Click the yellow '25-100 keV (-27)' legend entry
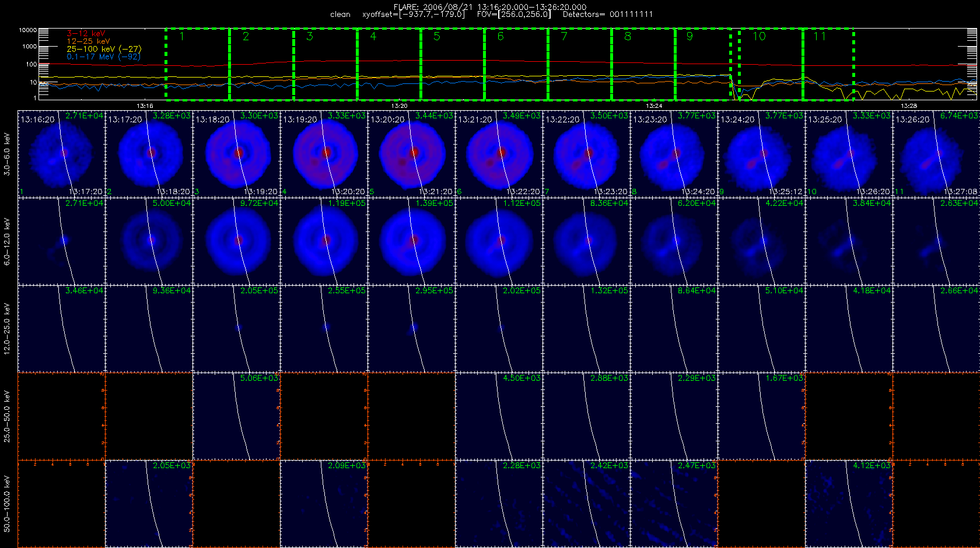 pos(104,49)
